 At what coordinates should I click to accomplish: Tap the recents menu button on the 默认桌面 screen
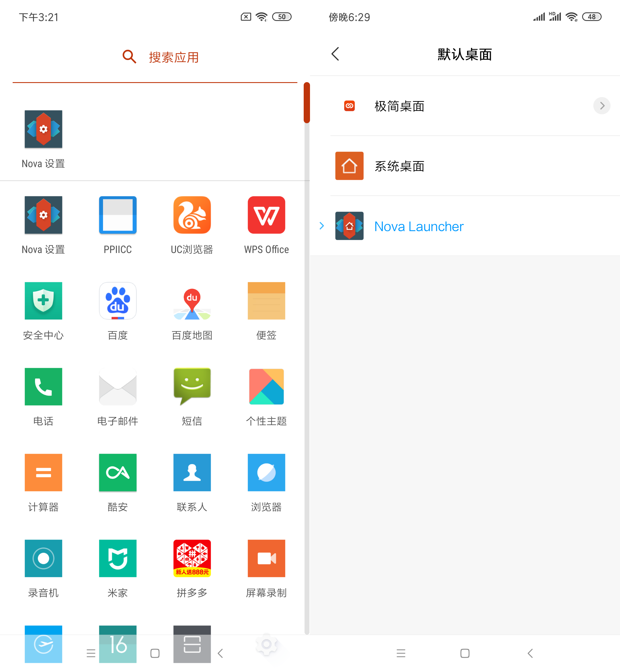[x=401, y=653]
